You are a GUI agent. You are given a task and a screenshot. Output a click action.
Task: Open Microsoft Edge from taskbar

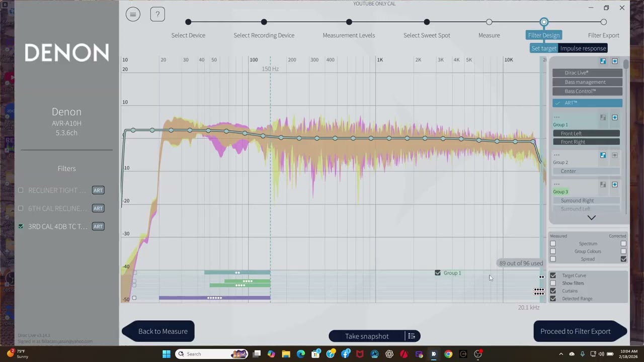click(301, 354)
